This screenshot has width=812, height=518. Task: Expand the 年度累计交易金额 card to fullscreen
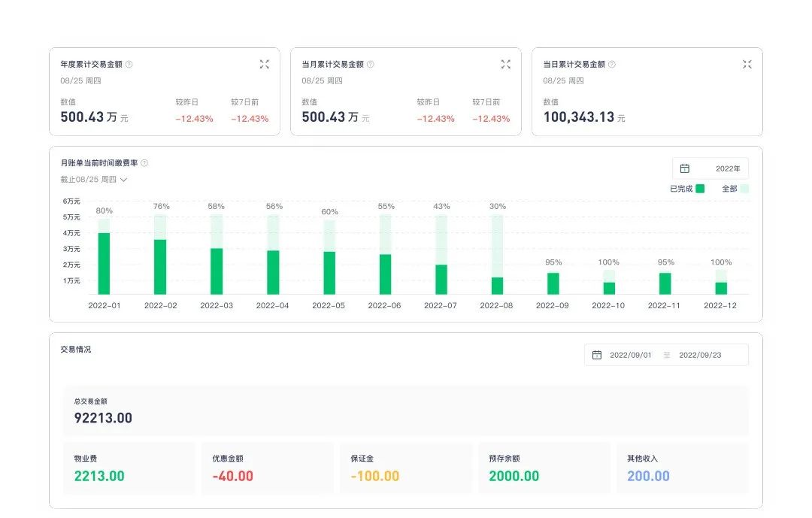coord(265,65)
